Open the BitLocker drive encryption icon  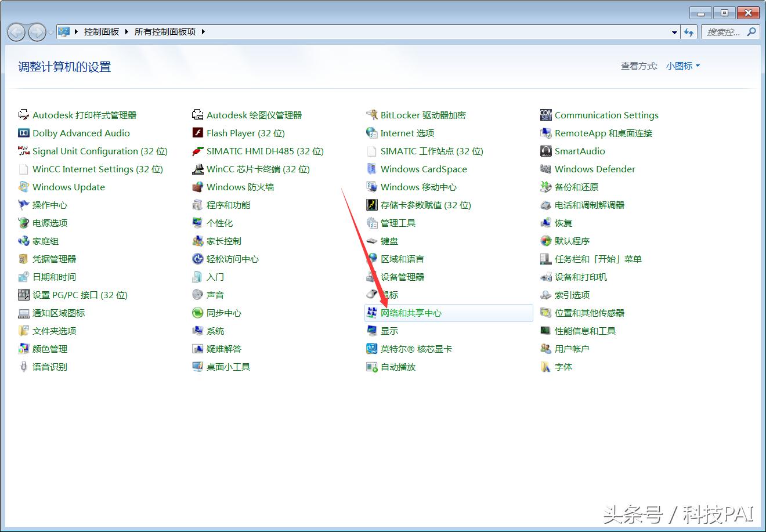pos(371,115)
